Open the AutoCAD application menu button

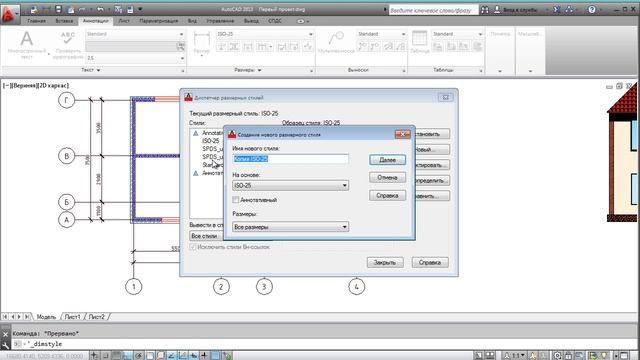9,14
